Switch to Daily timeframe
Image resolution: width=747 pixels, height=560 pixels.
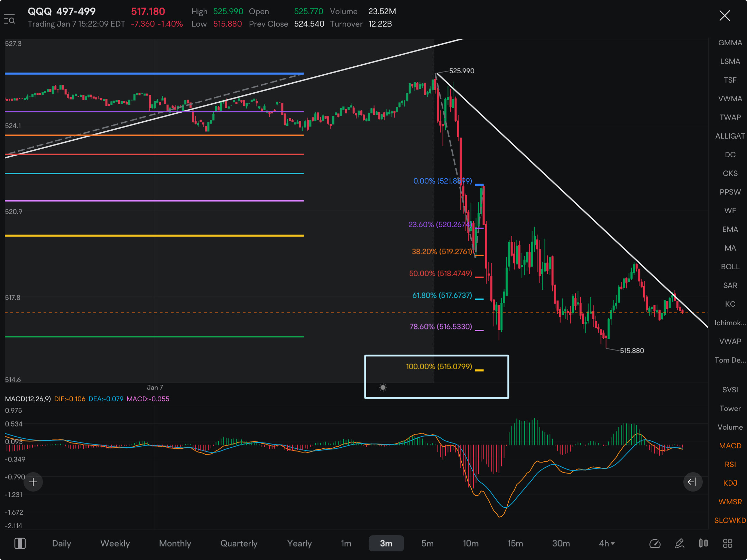click(62, 543)
